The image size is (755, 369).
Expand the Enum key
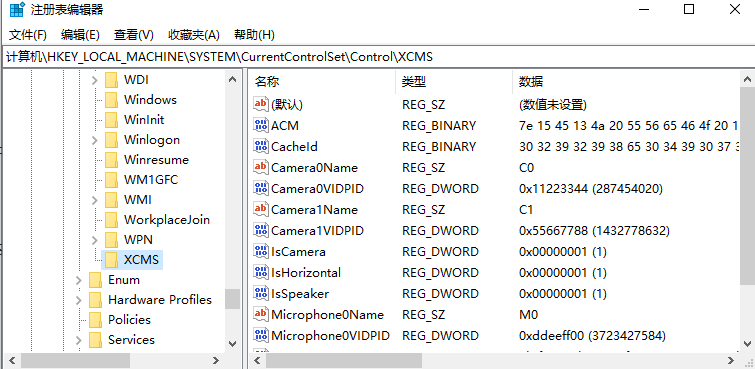coord(78,280)
